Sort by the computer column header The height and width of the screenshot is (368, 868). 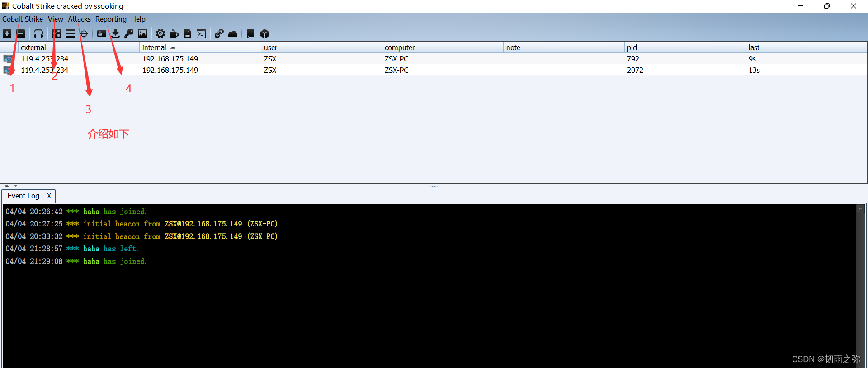[x=443, y=47]
